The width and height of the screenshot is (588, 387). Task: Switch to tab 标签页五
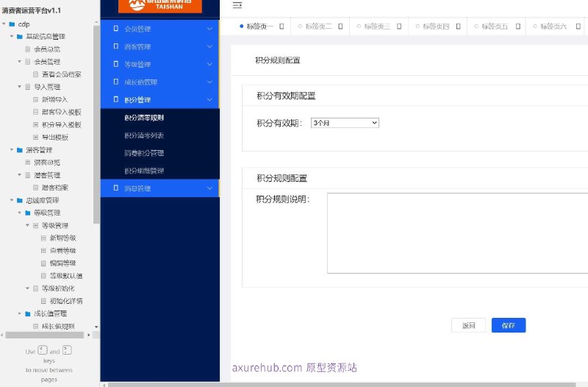pos(495,26)
